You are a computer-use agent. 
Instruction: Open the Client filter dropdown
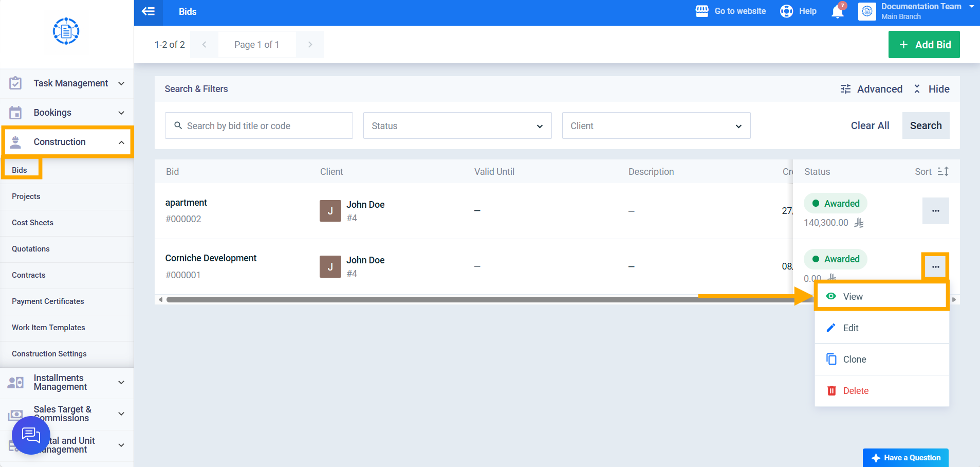point(656,125)
